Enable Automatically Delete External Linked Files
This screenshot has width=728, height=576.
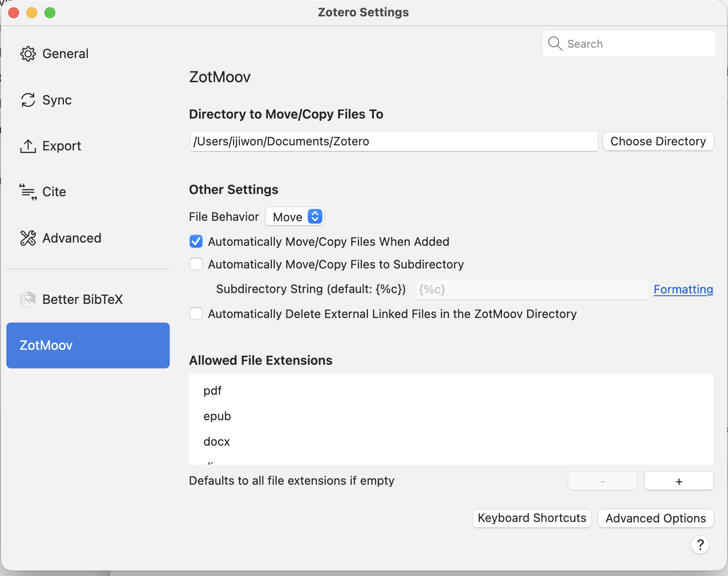196,314
